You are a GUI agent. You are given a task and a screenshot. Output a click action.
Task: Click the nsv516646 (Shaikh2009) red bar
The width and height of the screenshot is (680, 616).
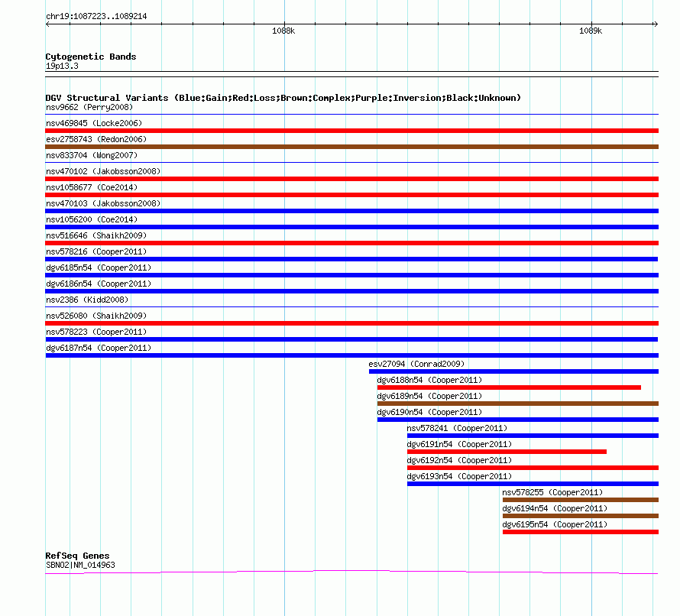[351, 243]
